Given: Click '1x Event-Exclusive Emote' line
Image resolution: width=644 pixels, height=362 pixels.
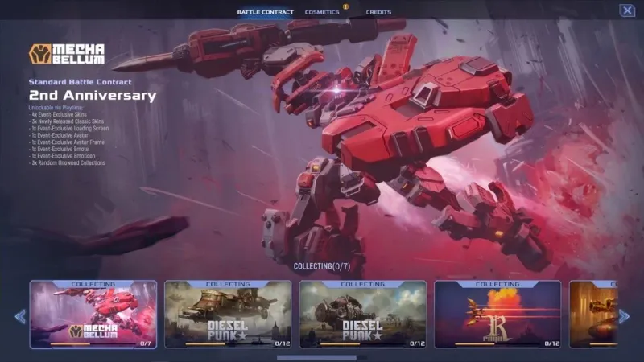Looking at the screenshot, I should click(59, 149).
